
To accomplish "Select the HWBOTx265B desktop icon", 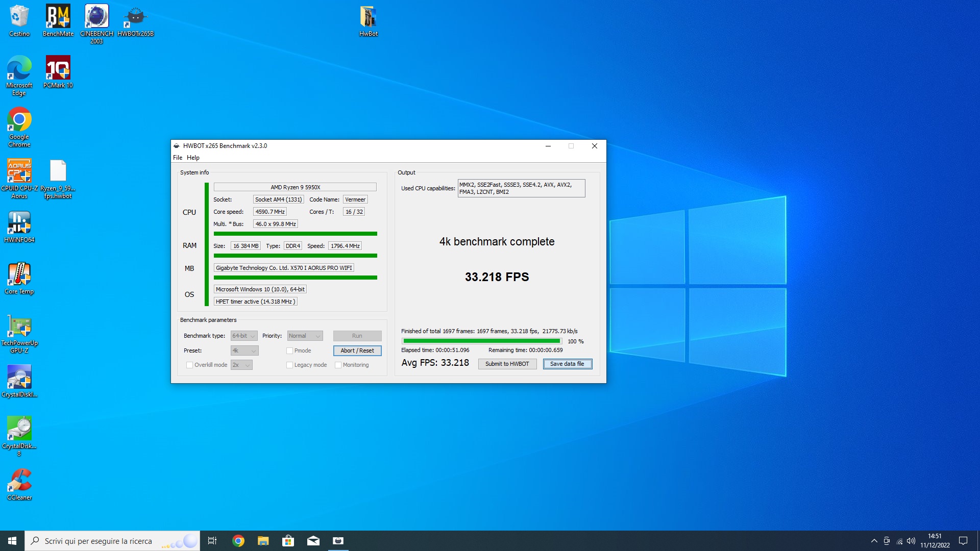I will 135,21.
